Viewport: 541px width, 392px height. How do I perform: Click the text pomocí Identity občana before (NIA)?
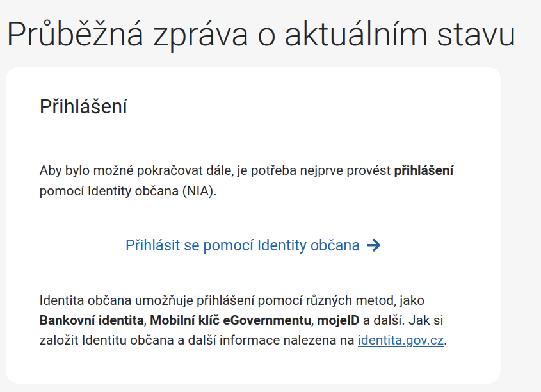109,191
